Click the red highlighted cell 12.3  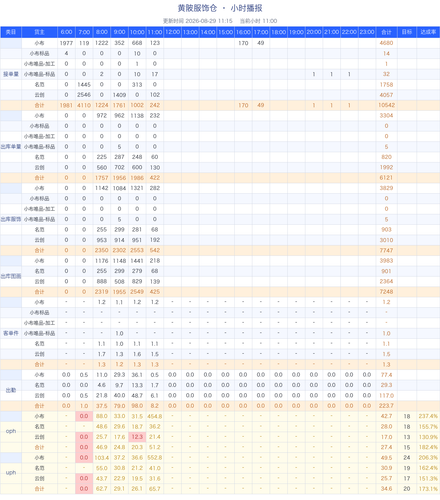(x=137, y=437)
